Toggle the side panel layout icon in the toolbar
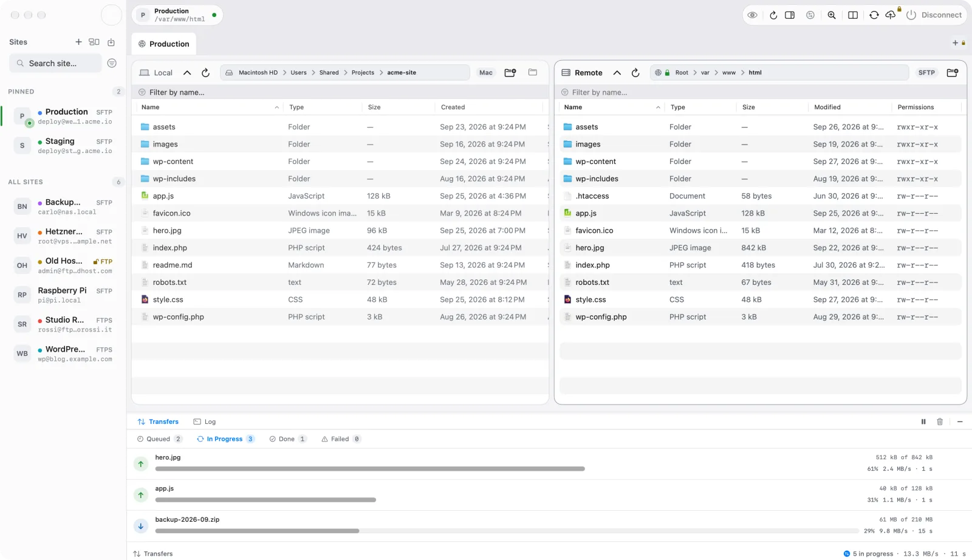Image resolution: width=972 pixels, height=560 pixels. (x=790, y=15)
